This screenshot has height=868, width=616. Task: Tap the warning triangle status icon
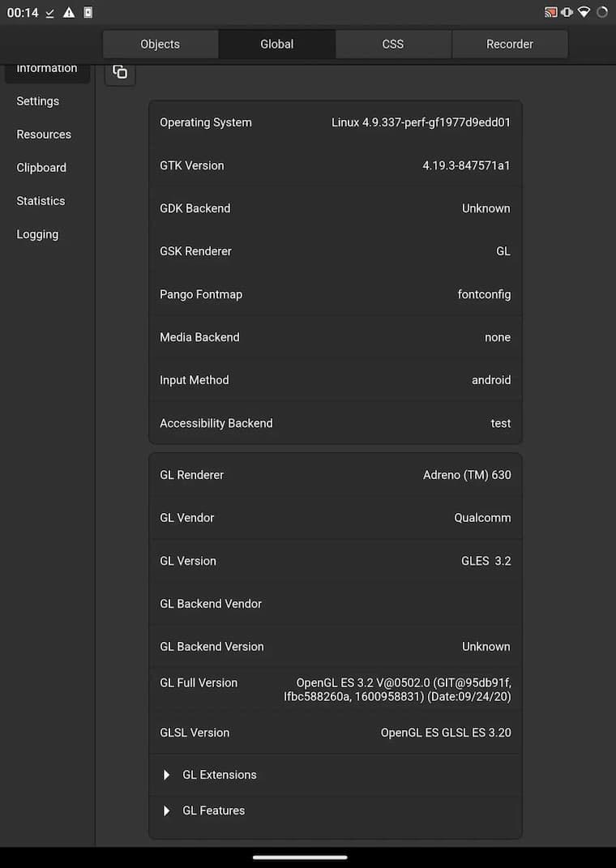click(69, 12)
